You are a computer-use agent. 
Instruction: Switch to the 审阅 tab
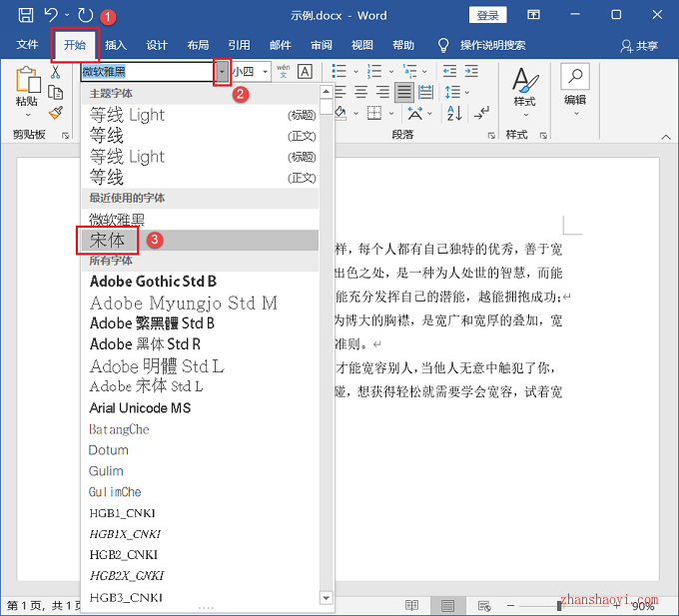322,45
